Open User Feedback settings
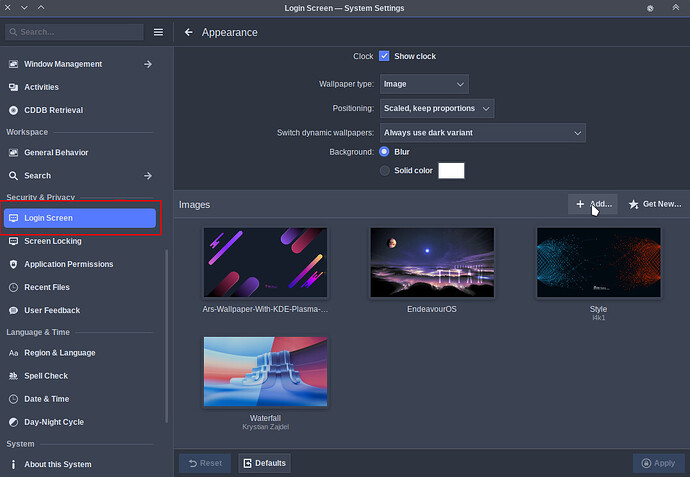690x477 pixels. [80, 310]
